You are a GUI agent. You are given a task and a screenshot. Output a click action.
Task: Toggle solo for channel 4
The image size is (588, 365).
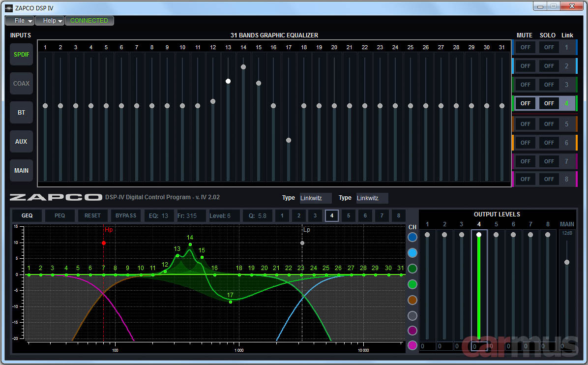549,103
